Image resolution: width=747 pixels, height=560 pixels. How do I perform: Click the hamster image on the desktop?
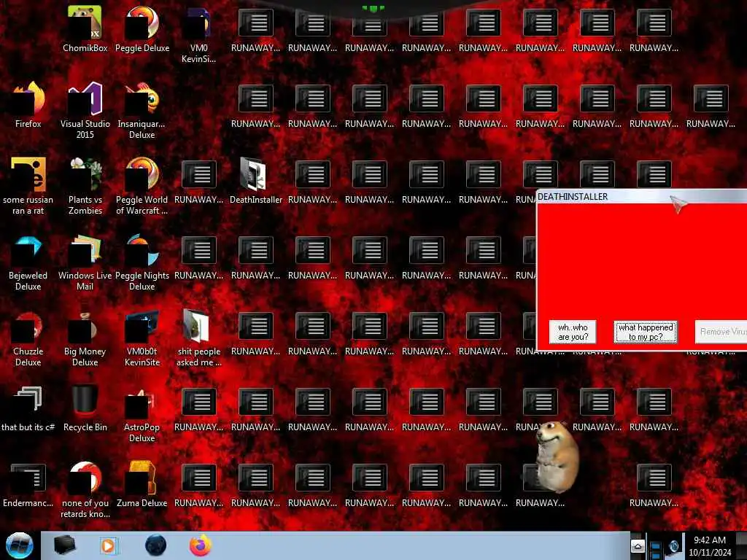coord(557,457)
